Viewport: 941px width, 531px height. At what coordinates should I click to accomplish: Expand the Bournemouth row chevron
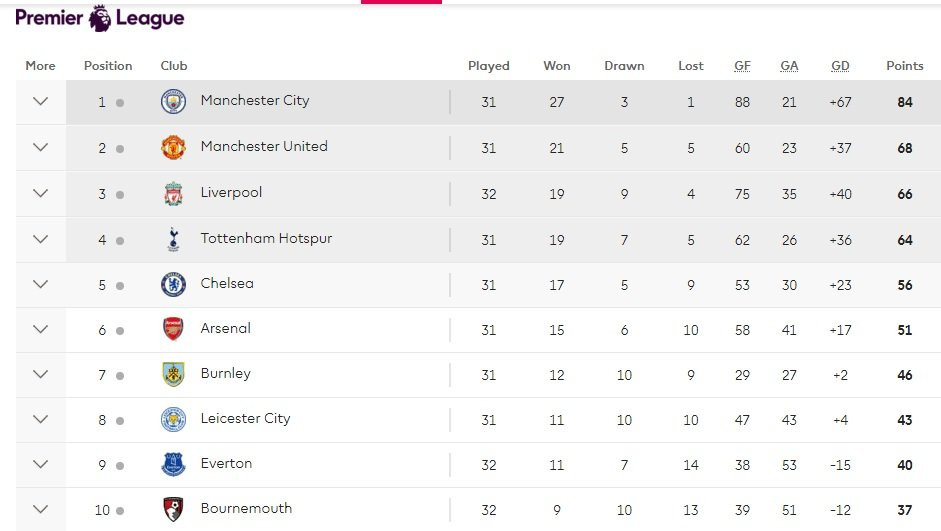[40, 510]
